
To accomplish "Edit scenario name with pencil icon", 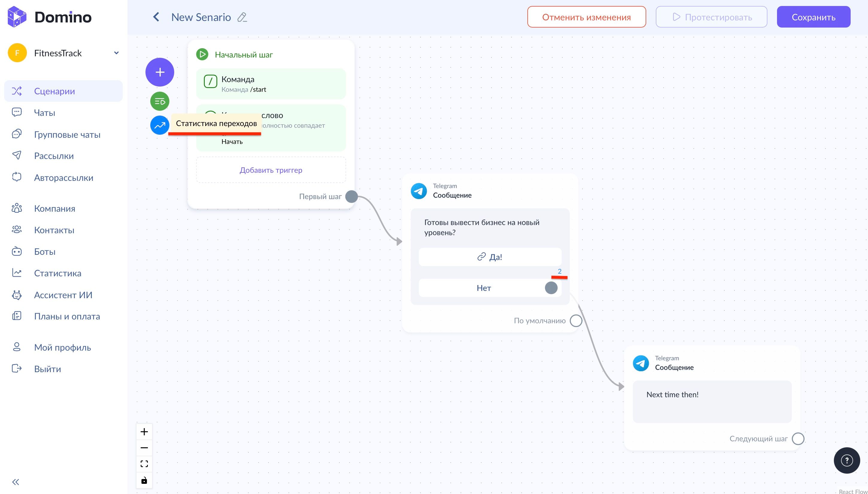I will coord(242,17).
